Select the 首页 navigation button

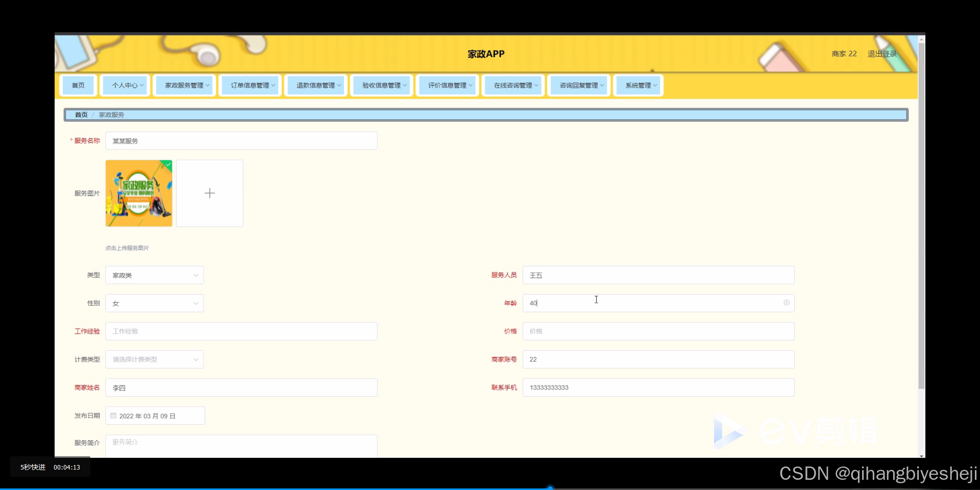[x=78, y=85]
